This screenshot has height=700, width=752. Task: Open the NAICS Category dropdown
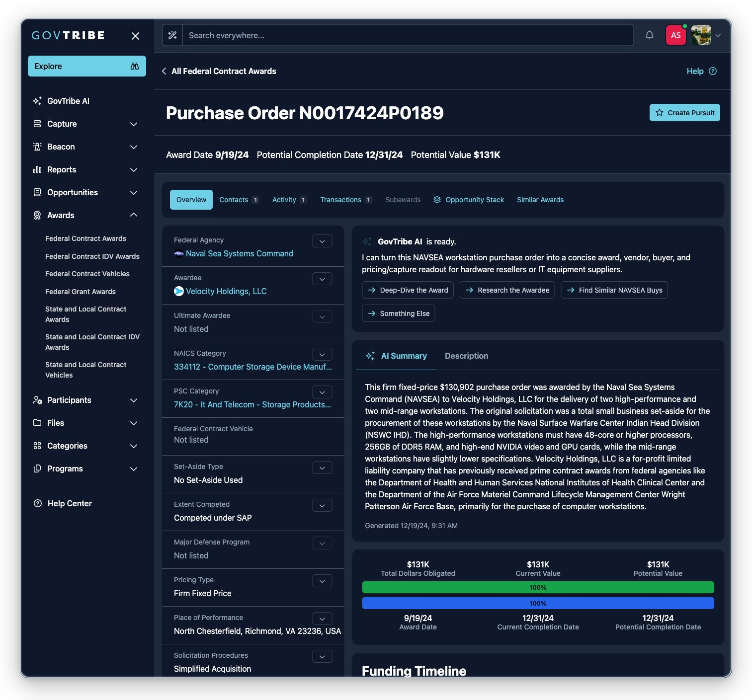click(x=322, y=354)
